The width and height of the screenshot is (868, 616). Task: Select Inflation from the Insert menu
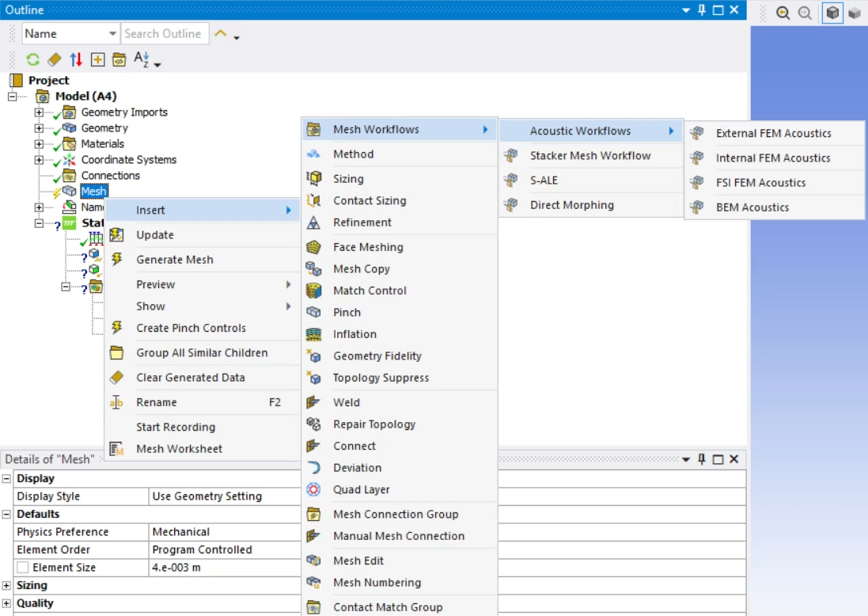tap(354, 334)
